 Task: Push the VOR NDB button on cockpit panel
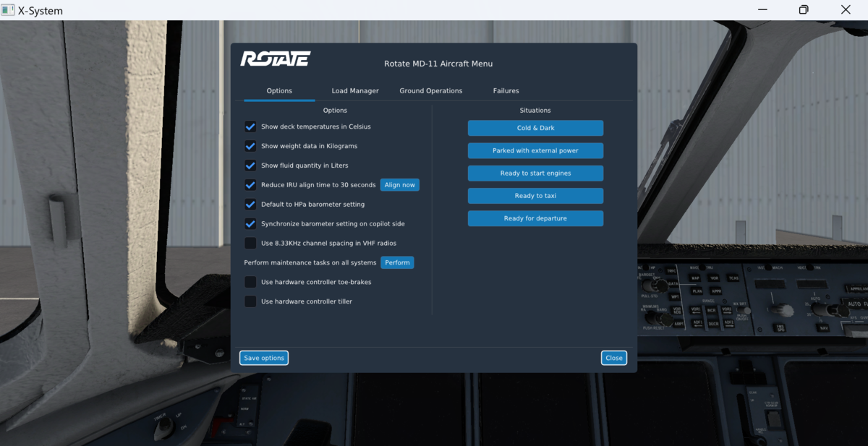coord(677,311)
